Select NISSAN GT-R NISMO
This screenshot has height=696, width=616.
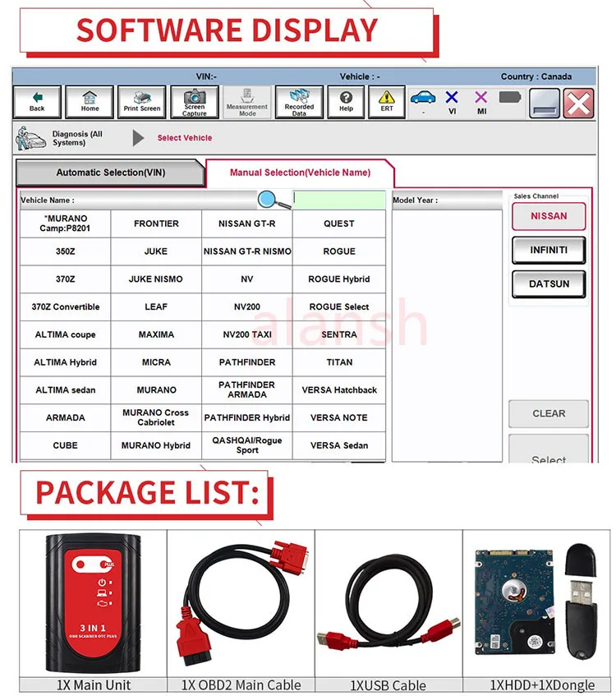tap(247, 251)
